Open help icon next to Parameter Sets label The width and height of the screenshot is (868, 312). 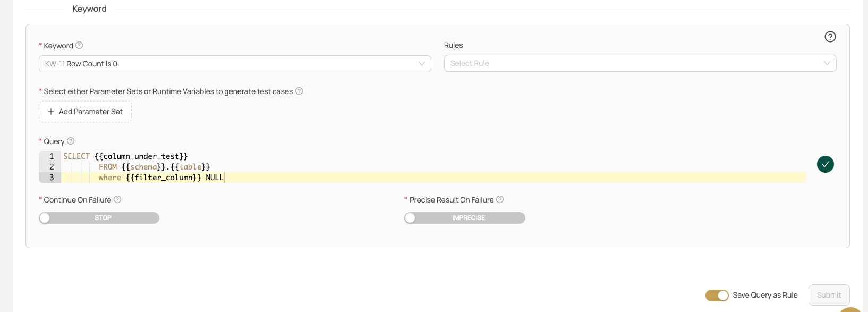pyautogui.click(x=299, y=91)
